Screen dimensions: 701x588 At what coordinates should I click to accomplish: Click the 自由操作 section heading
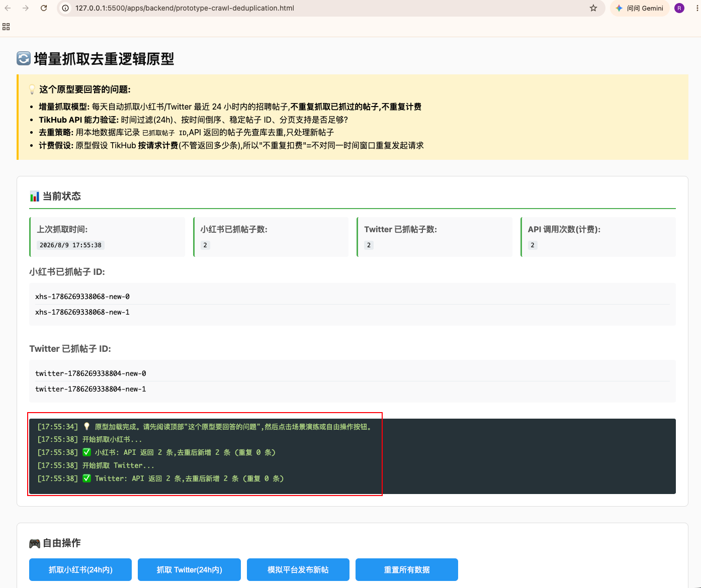(62, 543)
